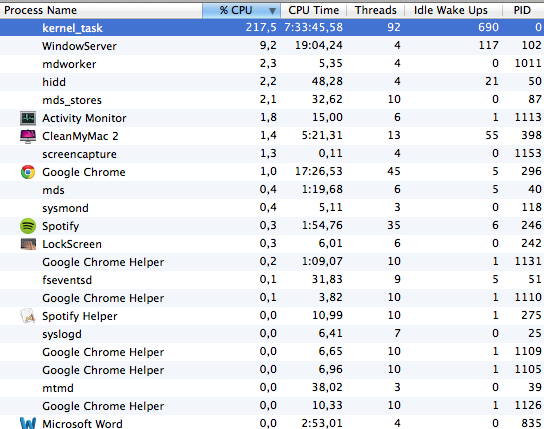Select the CleanMyMac 2 process name

80,136
